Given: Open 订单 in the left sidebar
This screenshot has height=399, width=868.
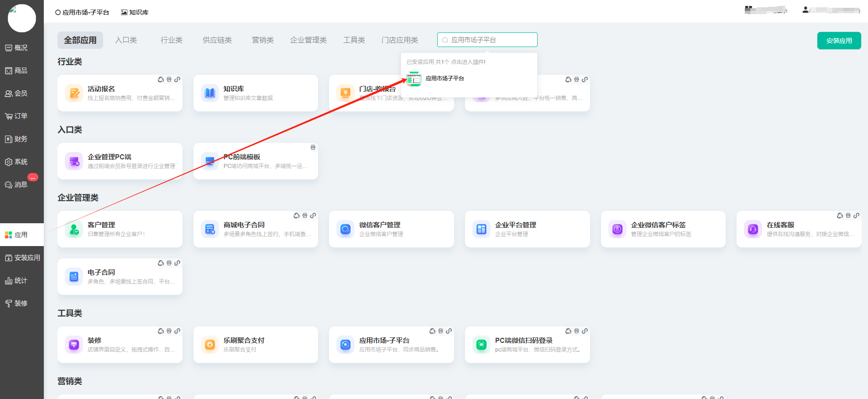Looking at the screenshot, I should (x=21, y=116).
